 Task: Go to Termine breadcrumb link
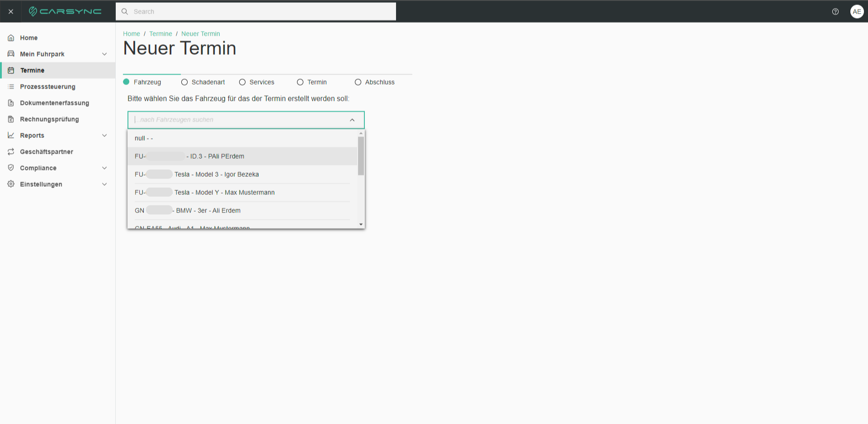pos(160,34)
